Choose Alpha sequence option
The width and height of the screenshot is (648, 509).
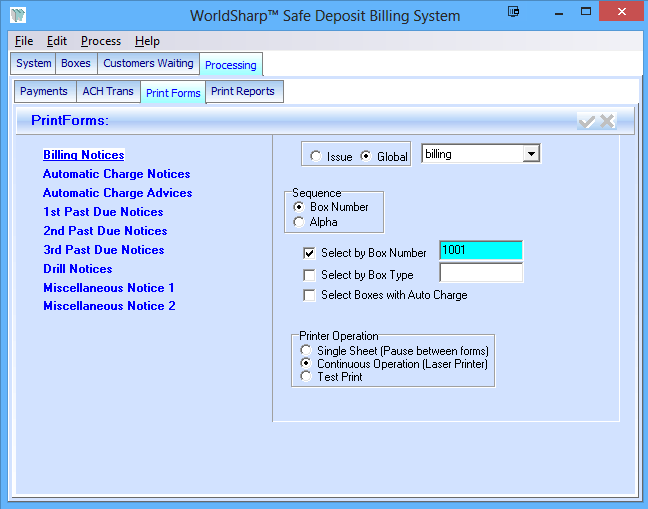point(299,222)
